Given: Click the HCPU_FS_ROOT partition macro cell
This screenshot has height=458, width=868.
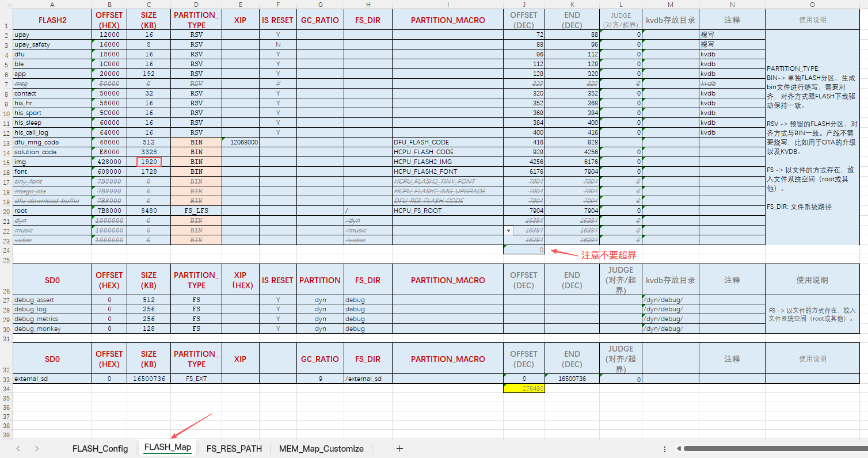Looking at the screenshot, I should tap(447, 211).
